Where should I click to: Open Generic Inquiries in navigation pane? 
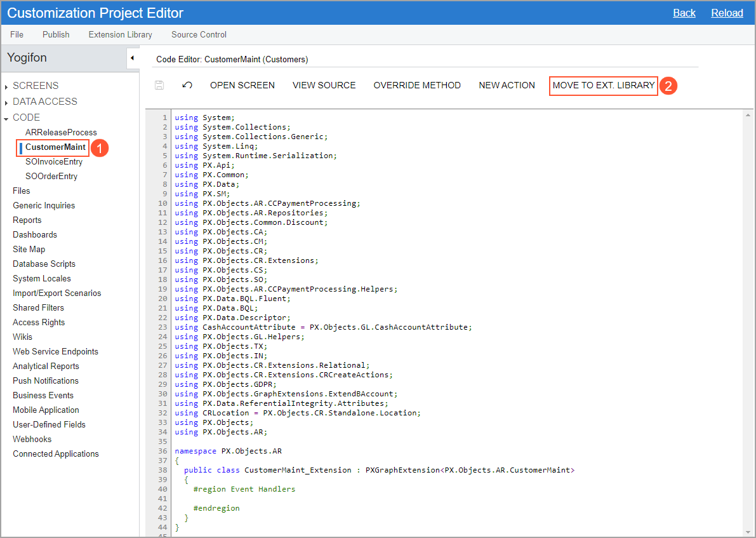point(44,205)
